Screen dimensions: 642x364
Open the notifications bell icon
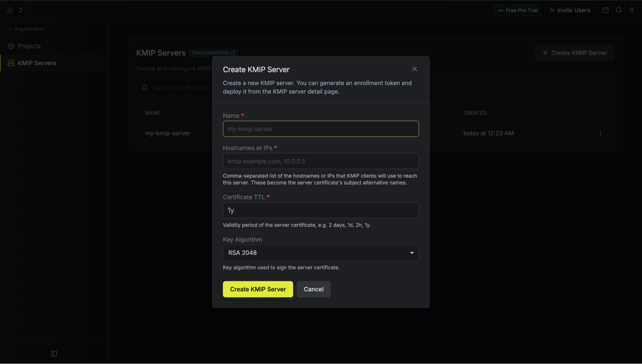[x=618, y=10]
